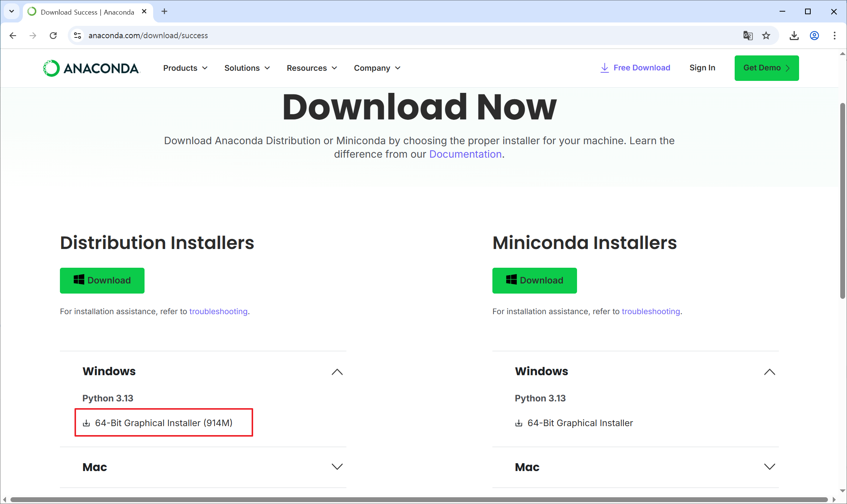Open the Resources navigation menu
The height and width of the screenshot is (504, 847).
[x=312, y=68]
